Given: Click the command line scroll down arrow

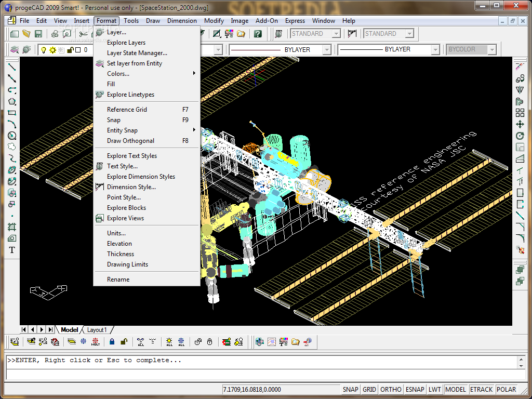Looking at the screenshot, I should pos(522,366).
